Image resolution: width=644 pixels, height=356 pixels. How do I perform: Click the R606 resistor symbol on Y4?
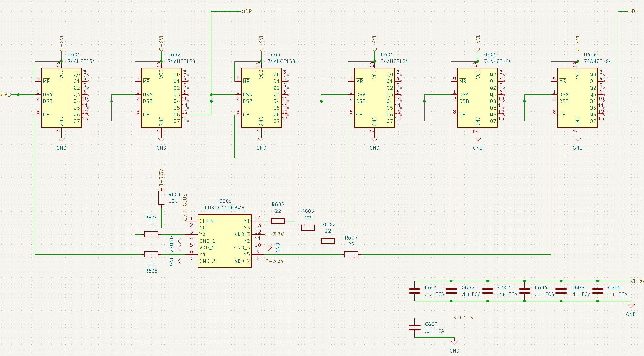click(151, 254)
